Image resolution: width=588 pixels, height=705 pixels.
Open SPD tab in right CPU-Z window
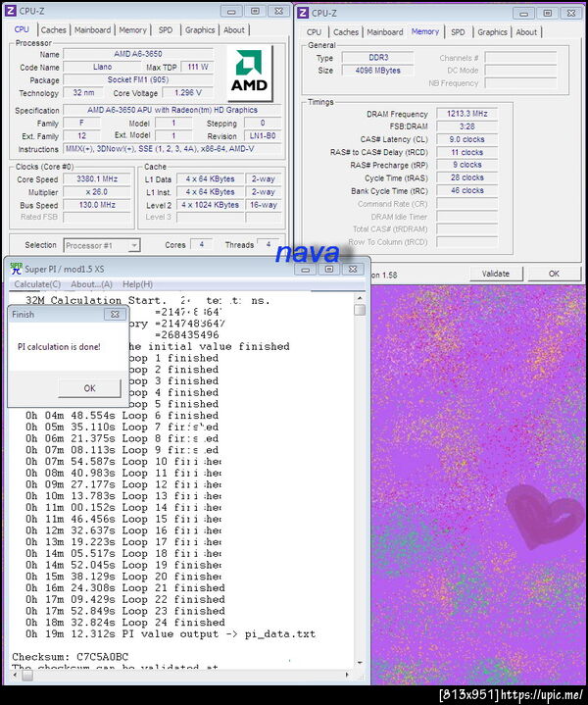458,32
